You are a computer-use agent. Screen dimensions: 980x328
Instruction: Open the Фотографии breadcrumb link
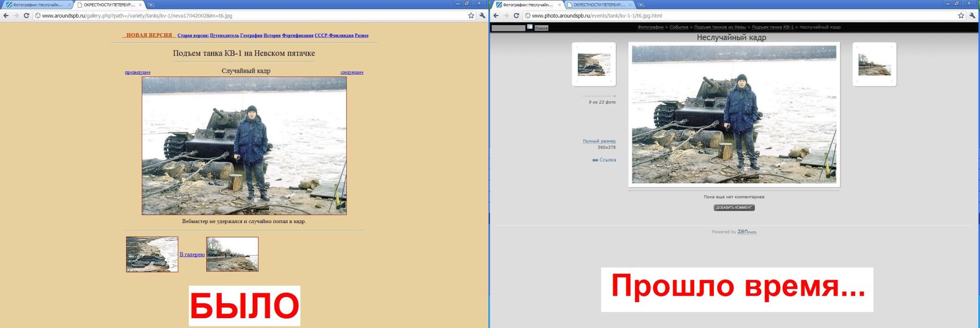pos(651,27)
